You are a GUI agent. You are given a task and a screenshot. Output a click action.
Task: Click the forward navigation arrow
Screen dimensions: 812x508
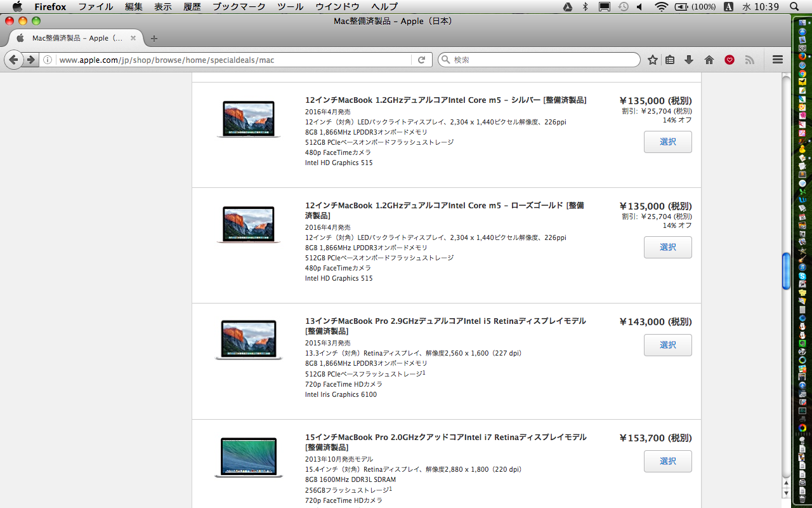(x=30, y=60)
